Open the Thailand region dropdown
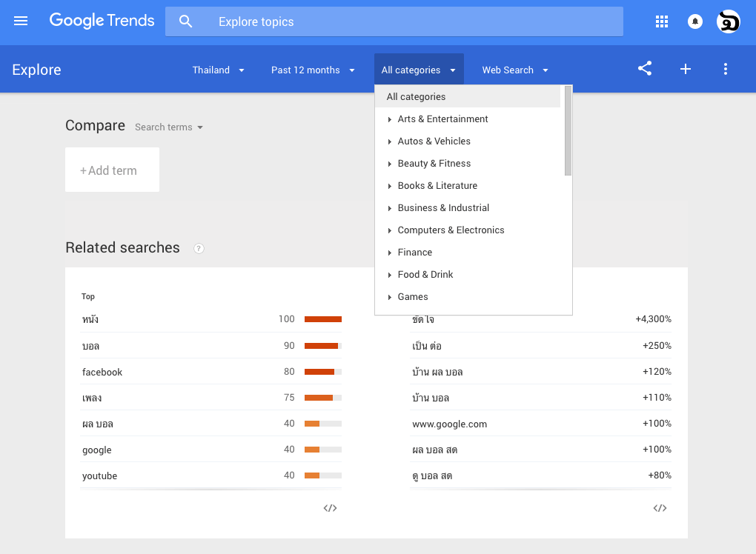Screen dimensions: 756x554 [219, 70]
